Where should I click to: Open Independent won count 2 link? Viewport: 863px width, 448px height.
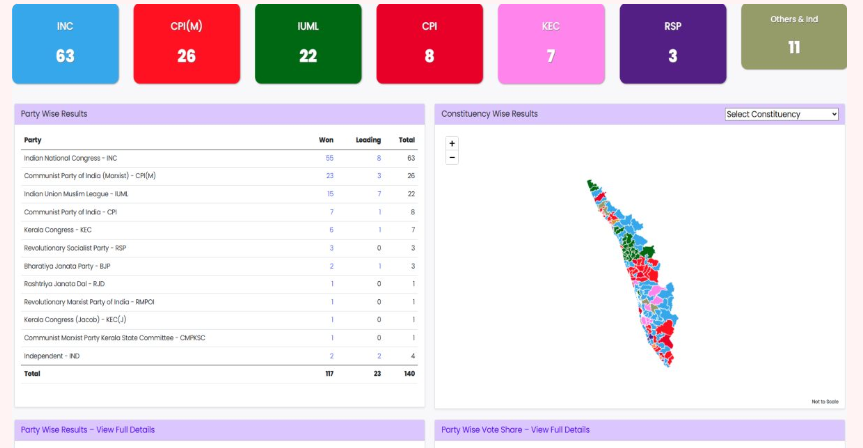click(331, 356)
